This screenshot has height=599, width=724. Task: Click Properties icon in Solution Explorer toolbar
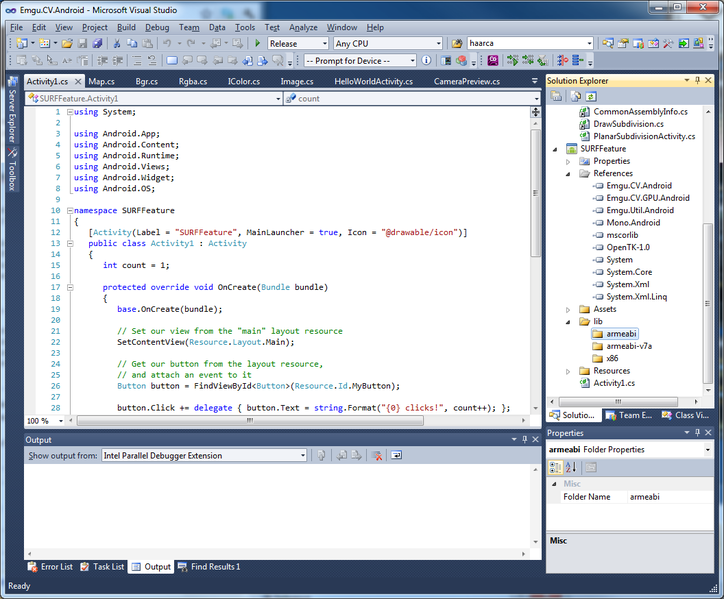(x=556, y=96)
